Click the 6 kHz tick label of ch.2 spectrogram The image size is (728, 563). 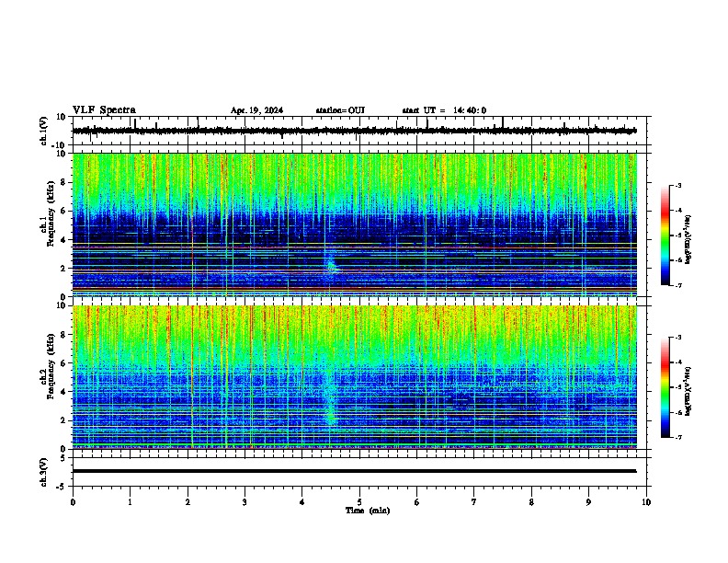[63, 363]
